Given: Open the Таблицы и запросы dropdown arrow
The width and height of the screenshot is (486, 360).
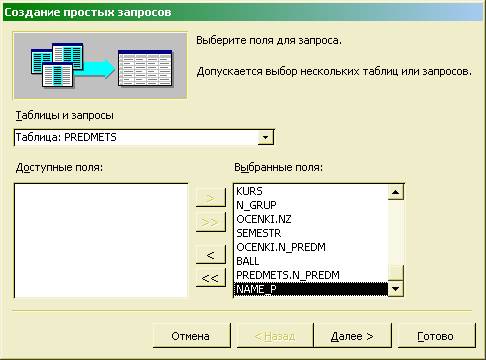Looking at the screenshot, I should click(x=265, y=137).
